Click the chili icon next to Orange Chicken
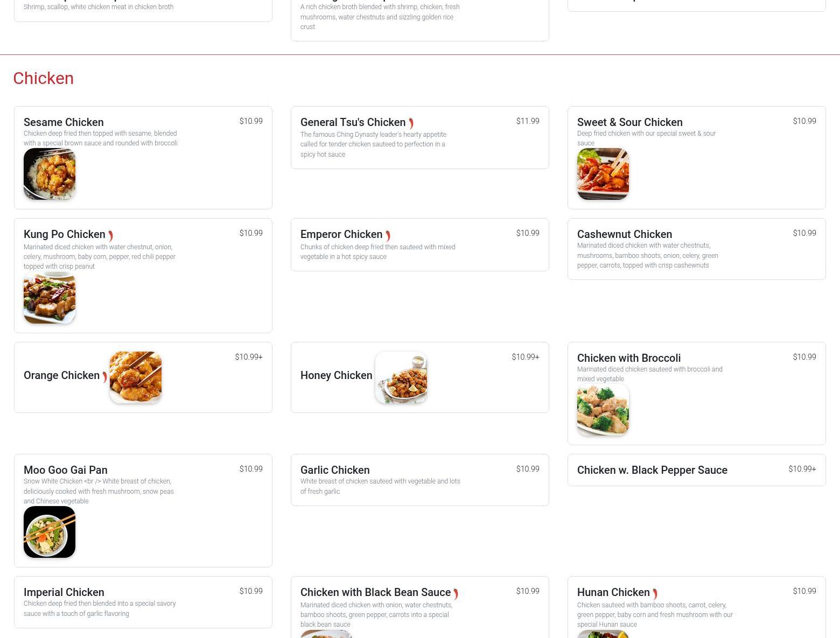 pos(104,377)
